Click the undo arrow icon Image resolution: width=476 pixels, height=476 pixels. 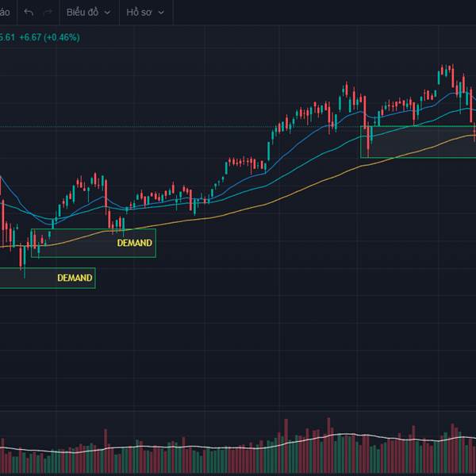[x=29, y=13]
